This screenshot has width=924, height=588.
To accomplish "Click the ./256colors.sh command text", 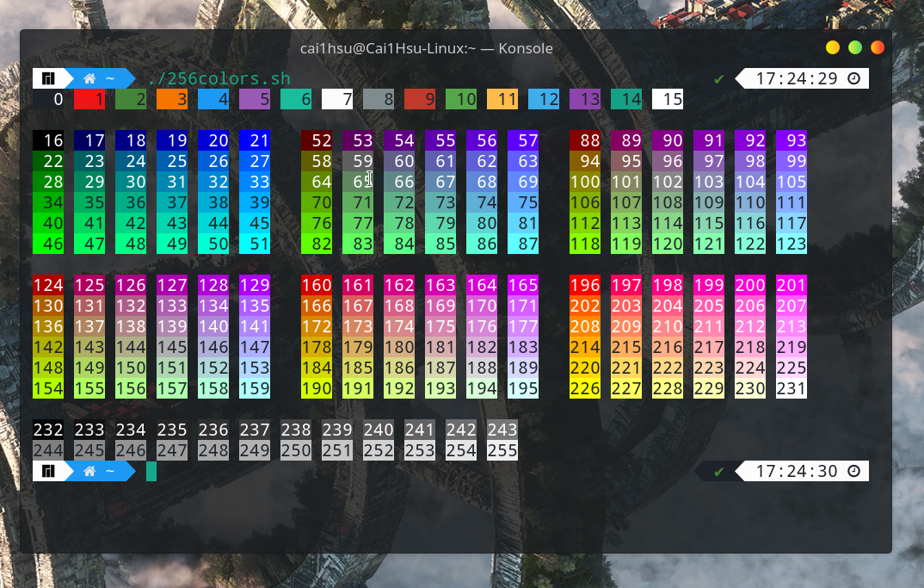I will click(219, 78).
